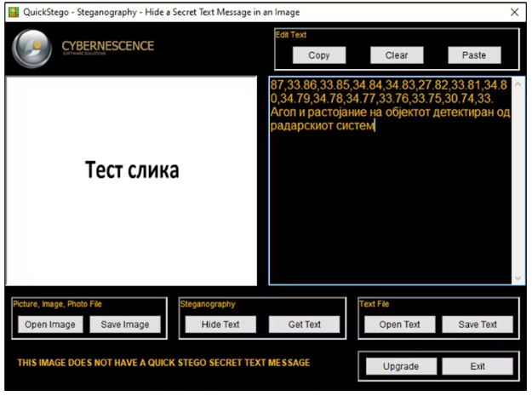Exit the QuickStego application
The width and height of the screenshot is (532, 396).
coord(477,366)
